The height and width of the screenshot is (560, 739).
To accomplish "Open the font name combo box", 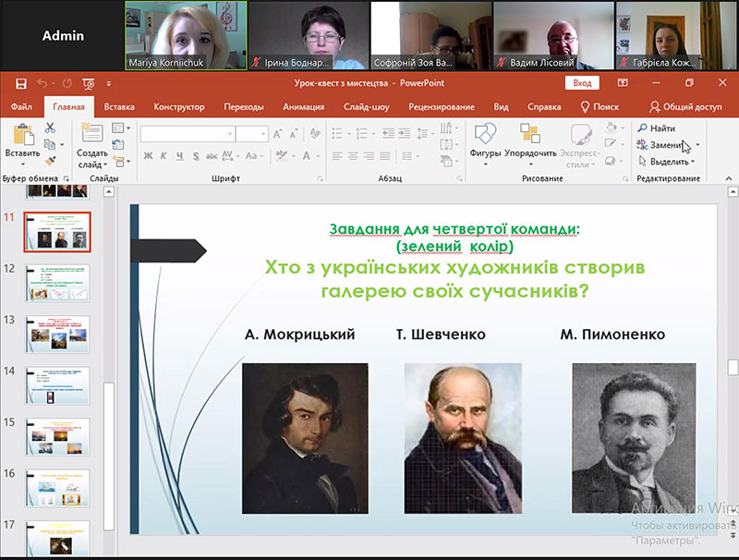I will [188, 134].
